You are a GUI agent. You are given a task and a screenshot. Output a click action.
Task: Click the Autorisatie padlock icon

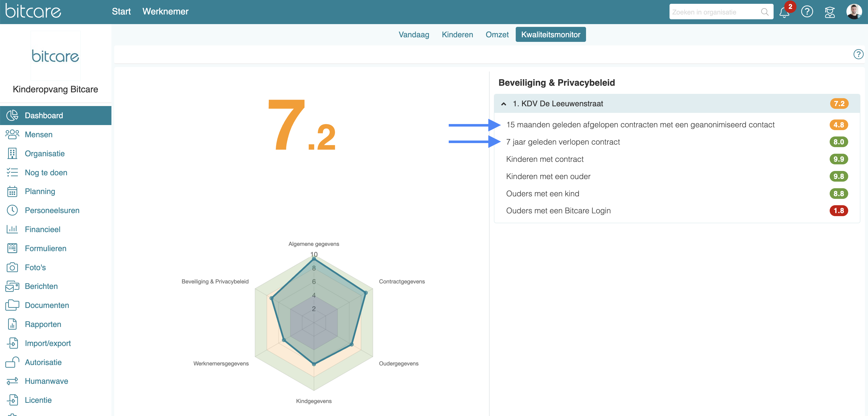[x=12, y=362]
